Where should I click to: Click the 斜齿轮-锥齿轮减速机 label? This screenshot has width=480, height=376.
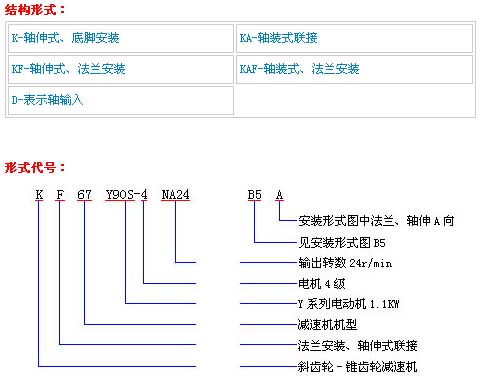357,367
